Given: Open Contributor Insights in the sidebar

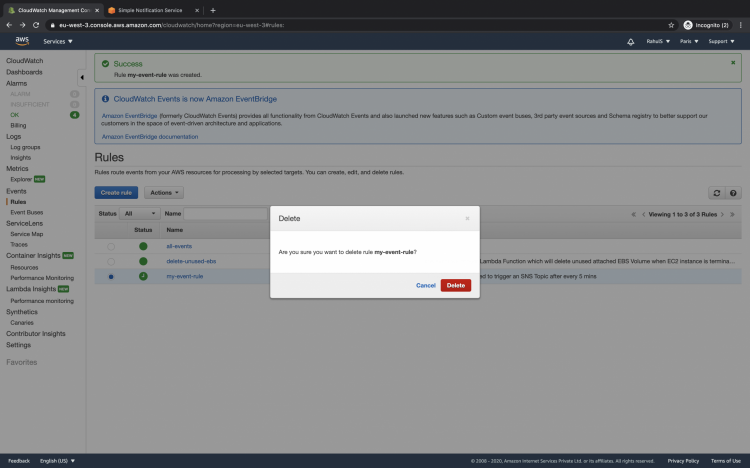Looking at the screenshot, I should pyautogui.click(x=35, y=334).
